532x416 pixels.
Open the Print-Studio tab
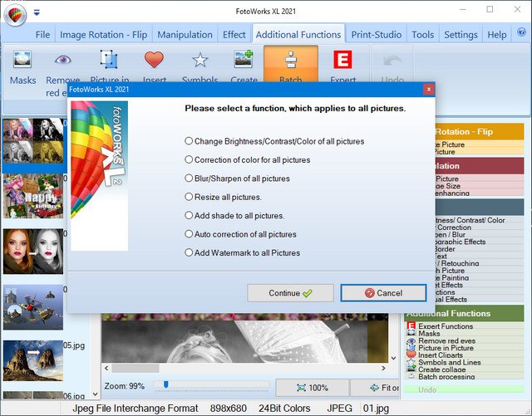(377, 35)
